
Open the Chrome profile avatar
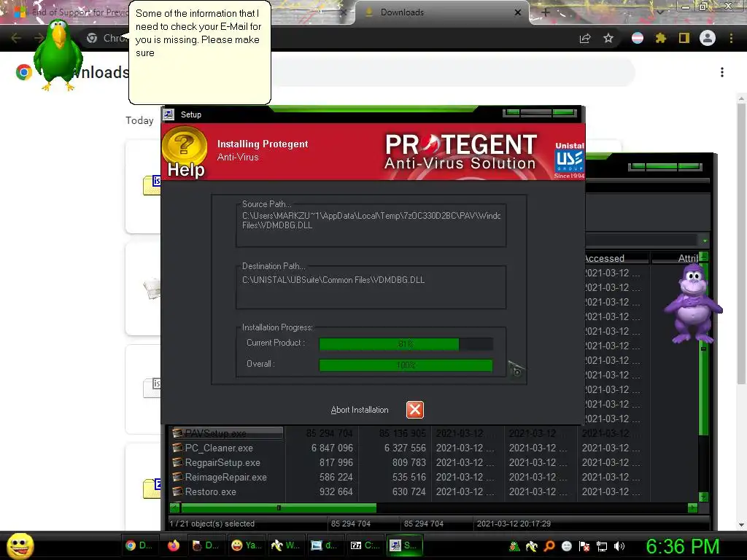pyautogui.click(x=708, y=38)
